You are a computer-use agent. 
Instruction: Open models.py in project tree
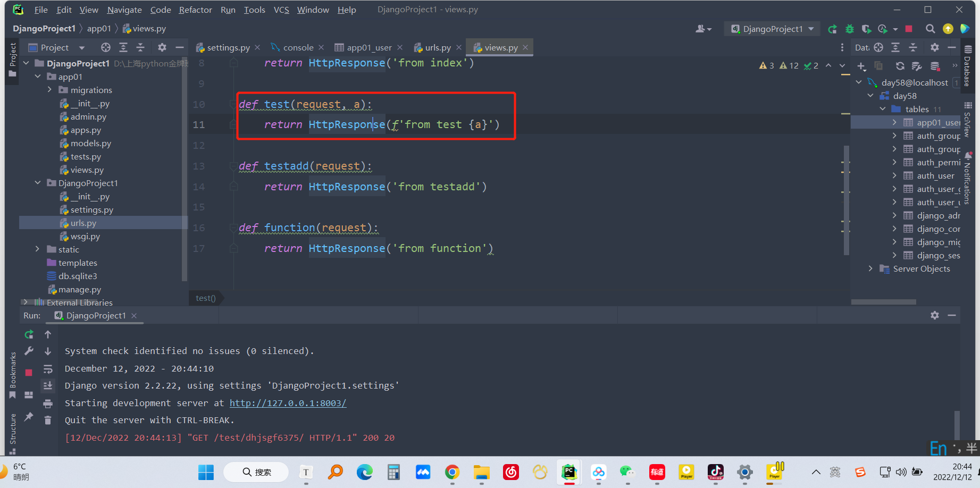click(91, 143)
